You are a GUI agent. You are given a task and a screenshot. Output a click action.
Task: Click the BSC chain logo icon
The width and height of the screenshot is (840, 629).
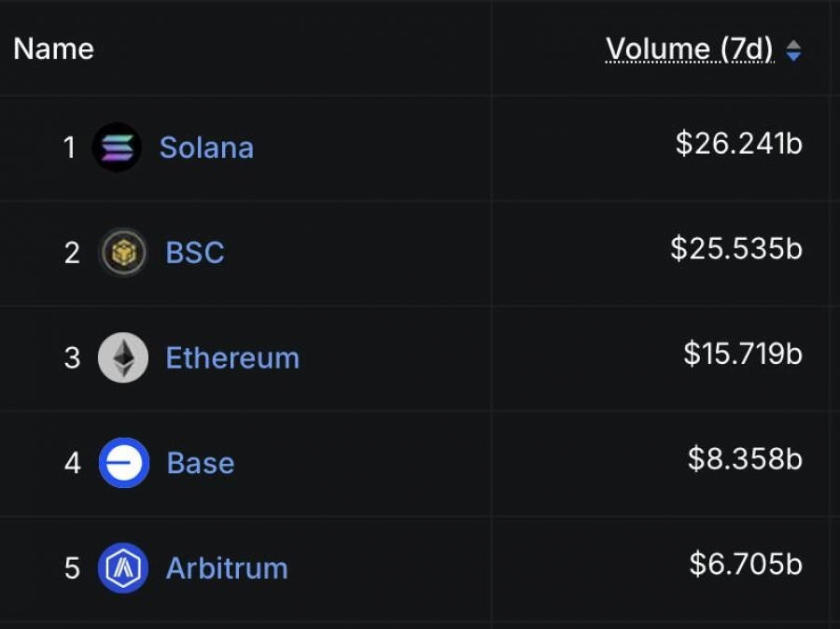pos(123,252)
